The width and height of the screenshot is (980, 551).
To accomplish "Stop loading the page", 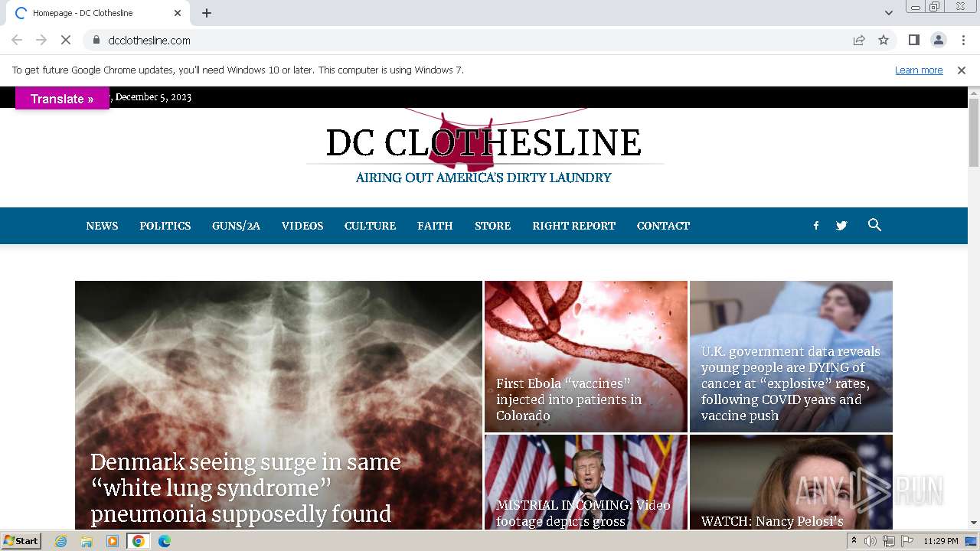I will pos(66,40).
